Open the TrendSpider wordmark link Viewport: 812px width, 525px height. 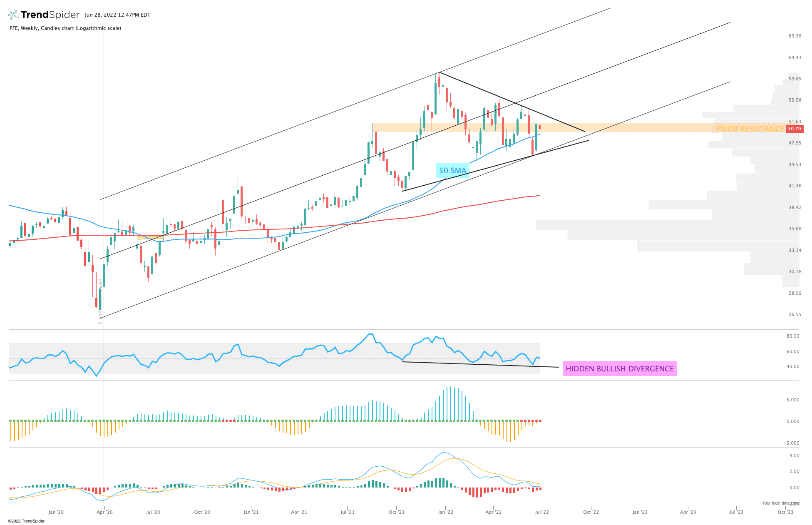(x=50, y=15)
